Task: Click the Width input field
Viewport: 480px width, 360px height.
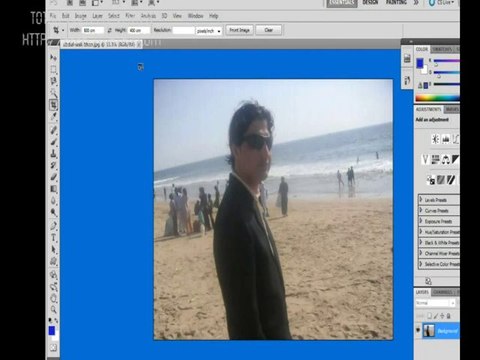Action: pos(93,30)
